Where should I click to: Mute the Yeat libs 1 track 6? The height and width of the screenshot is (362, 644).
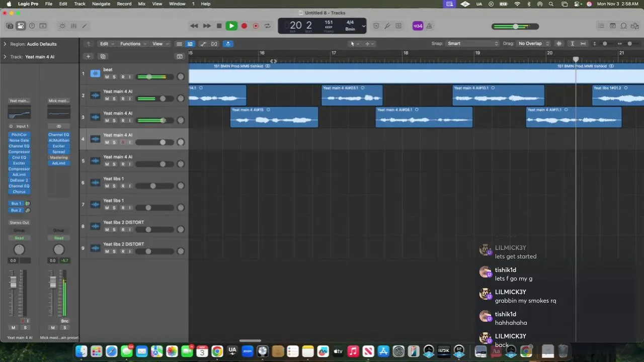click(x=107, y=186)
